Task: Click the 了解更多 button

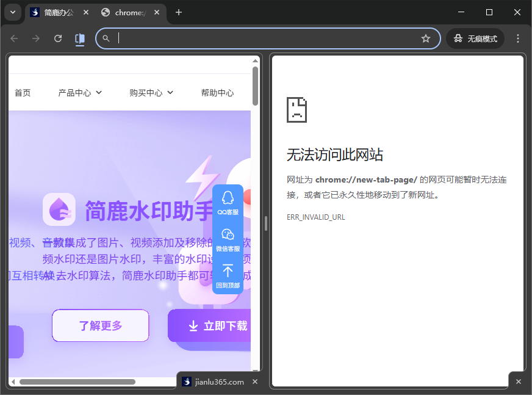Action: [x=100, y=325]
